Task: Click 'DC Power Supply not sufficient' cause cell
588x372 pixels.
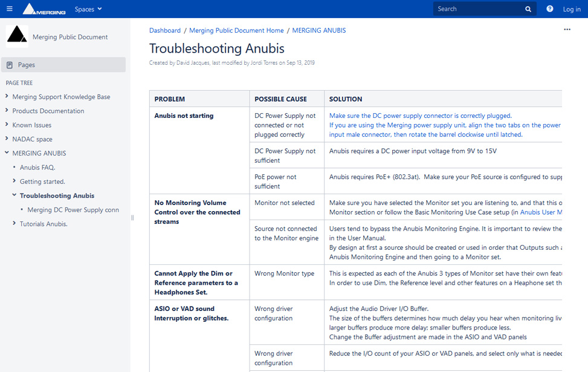Action: click(x=287, y=155)
